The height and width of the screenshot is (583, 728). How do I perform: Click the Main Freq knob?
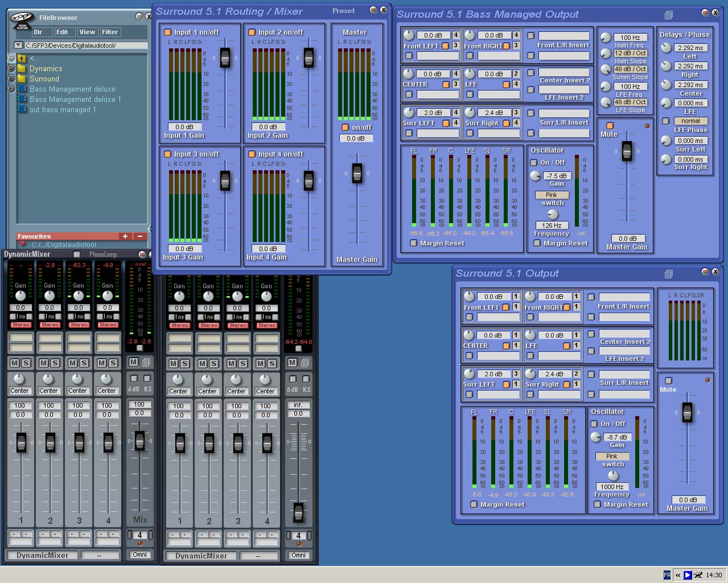(x=606, y=38)
